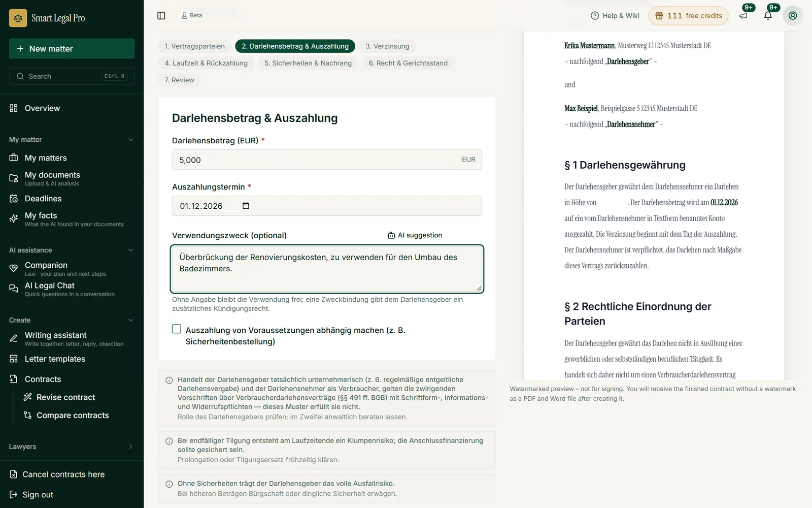Open Help & Wiki
The height and width of the screenshot is (508, 812).
pos(615,16)
